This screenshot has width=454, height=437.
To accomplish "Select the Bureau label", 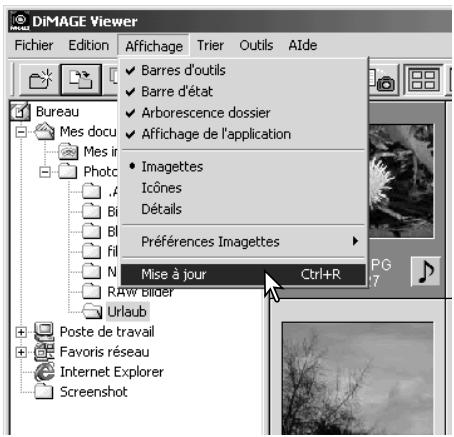I will click(x=57, y=111).
